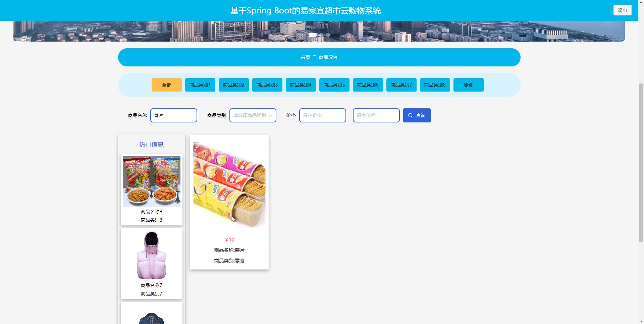Click the 查询 search button

(x=417, y=115)
